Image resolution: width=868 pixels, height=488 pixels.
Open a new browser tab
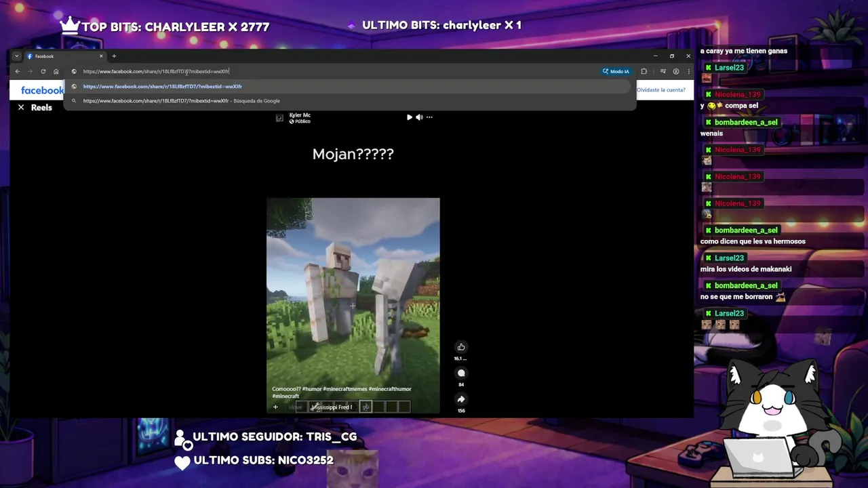click(x=114, y=56)
